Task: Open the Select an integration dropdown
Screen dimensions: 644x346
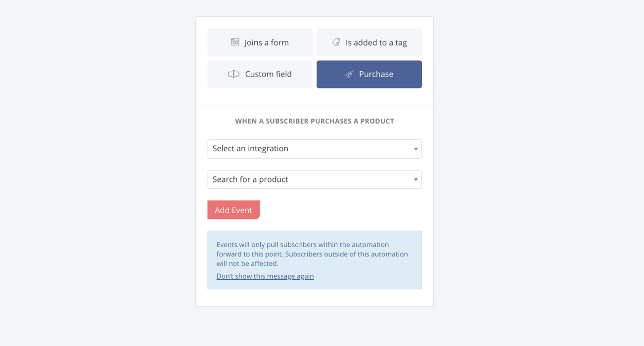Action: tap(315, 149)
